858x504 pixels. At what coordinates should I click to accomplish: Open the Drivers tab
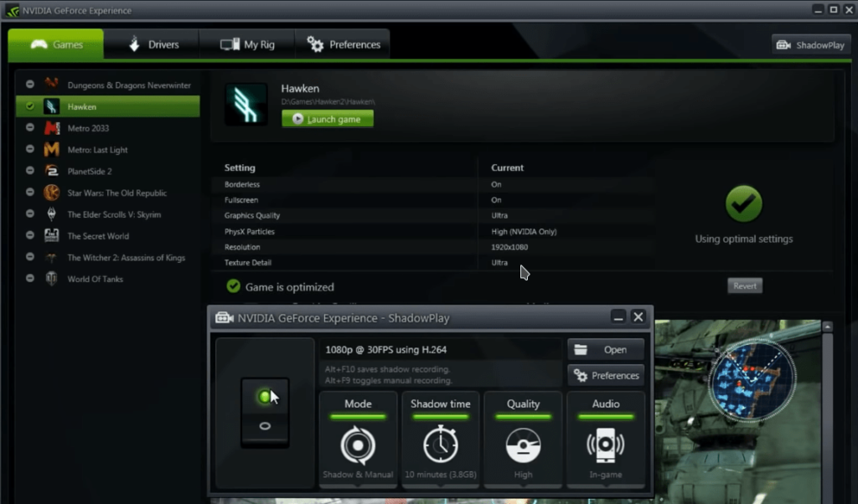152,44
